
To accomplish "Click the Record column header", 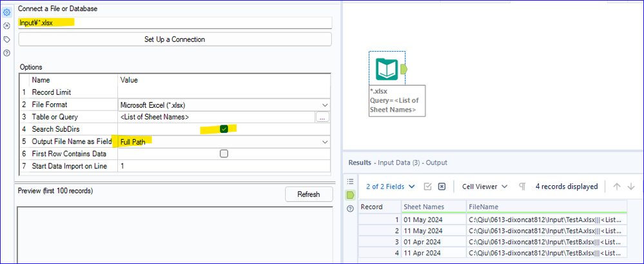I will point(380,207).
